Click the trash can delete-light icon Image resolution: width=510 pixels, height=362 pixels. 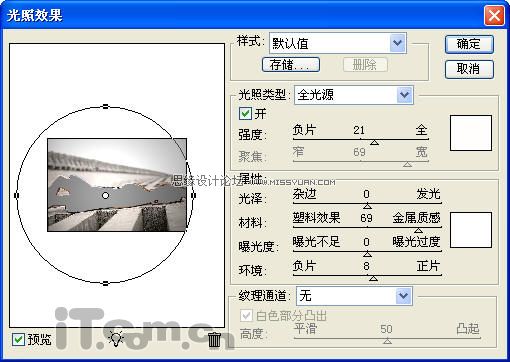click(x=214, y=339)
